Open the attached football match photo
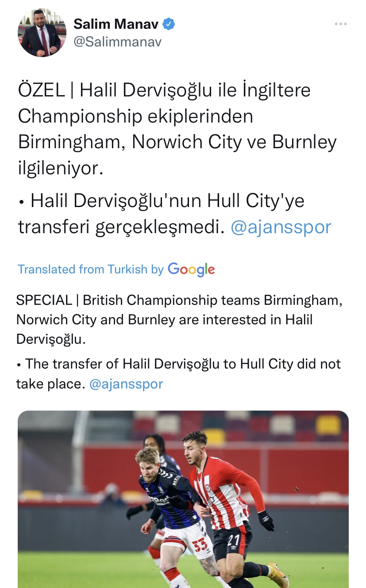366x588 pixels. [183, 499]
